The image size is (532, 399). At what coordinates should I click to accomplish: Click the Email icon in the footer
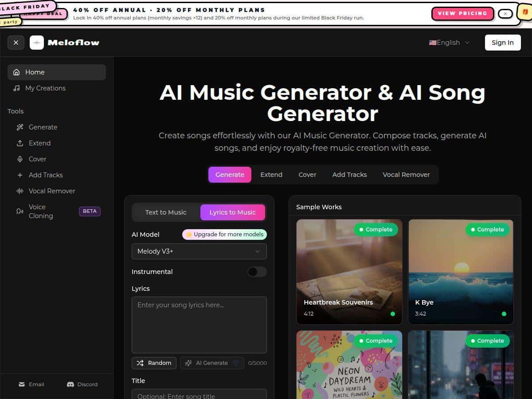[x=21, y=384]
